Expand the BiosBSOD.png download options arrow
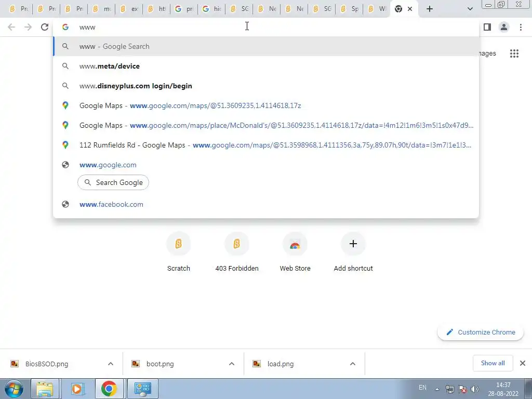This screenshot has height=399, width=532. pyautogui.click(x=111, y=364)
